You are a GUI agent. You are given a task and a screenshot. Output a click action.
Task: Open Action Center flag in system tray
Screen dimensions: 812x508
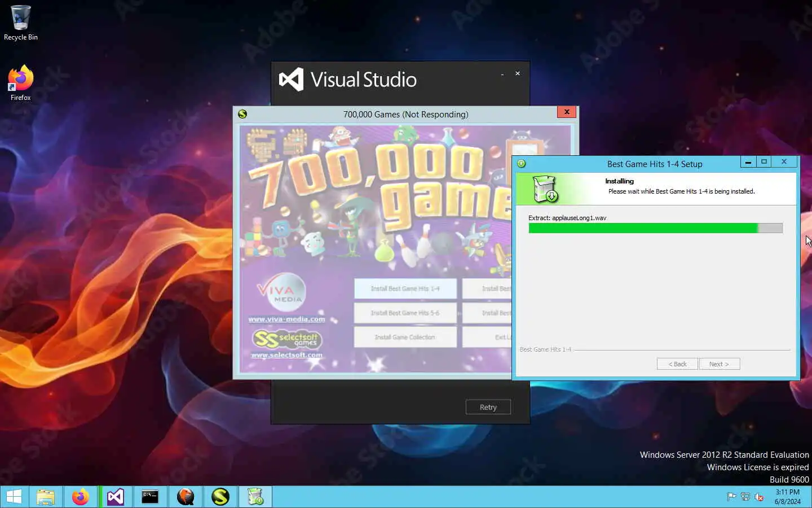(x=731, y=497)
